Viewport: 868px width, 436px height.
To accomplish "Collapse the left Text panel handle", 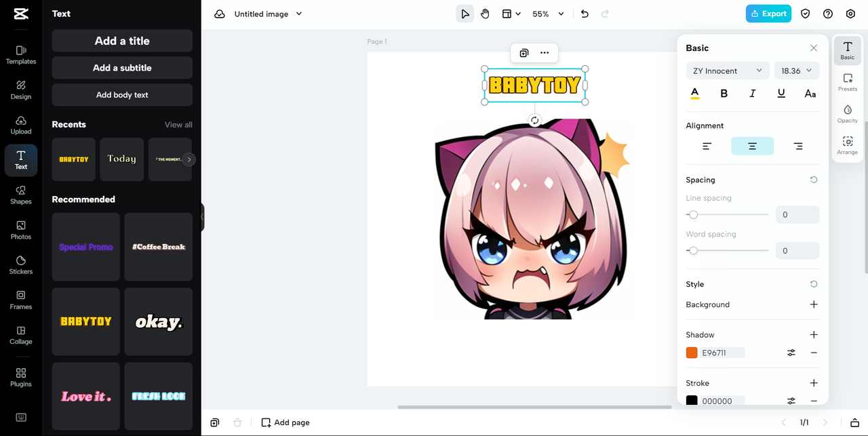I will (202, 218).
